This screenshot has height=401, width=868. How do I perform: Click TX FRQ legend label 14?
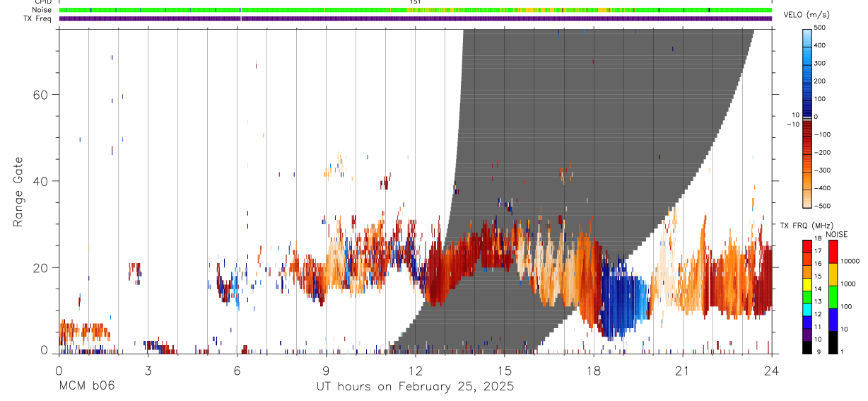pyautogui.click(x=818, y=289)
